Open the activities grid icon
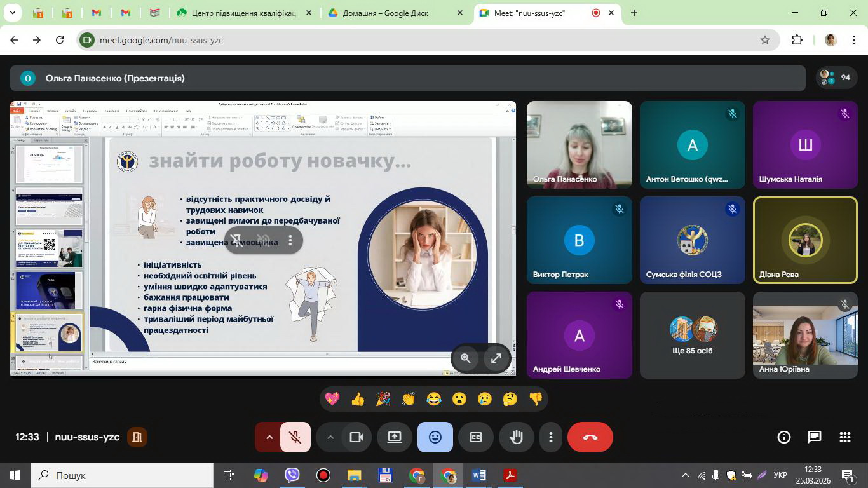Screen dimensions: 868x488 tap(844, 437)
